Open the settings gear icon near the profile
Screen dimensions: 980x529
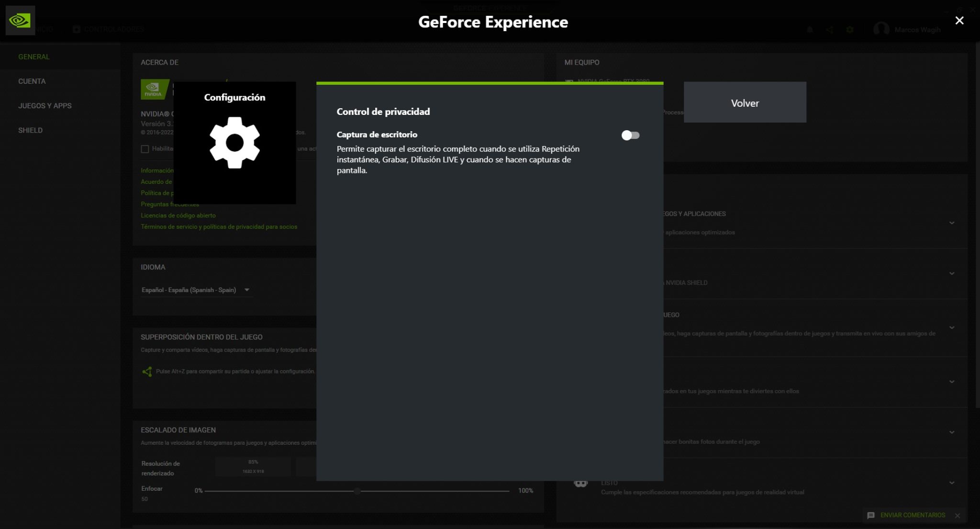pos(850,29)
